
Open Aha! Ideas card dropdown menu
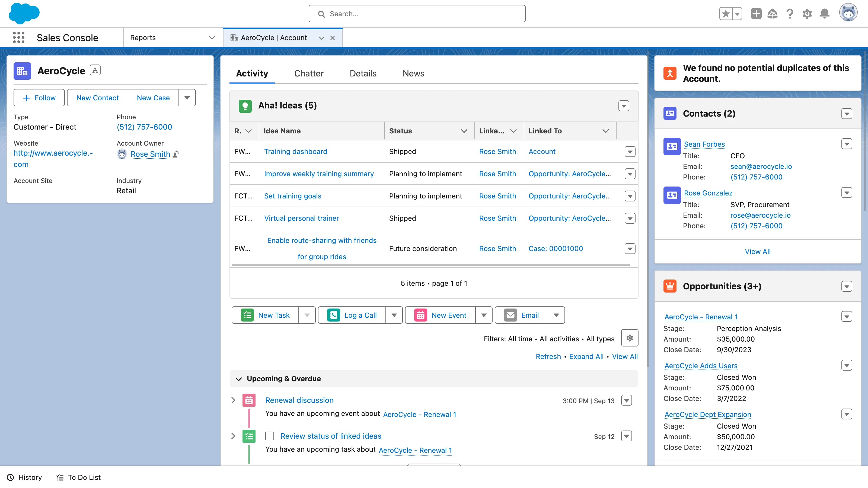(x=624, y=106)
